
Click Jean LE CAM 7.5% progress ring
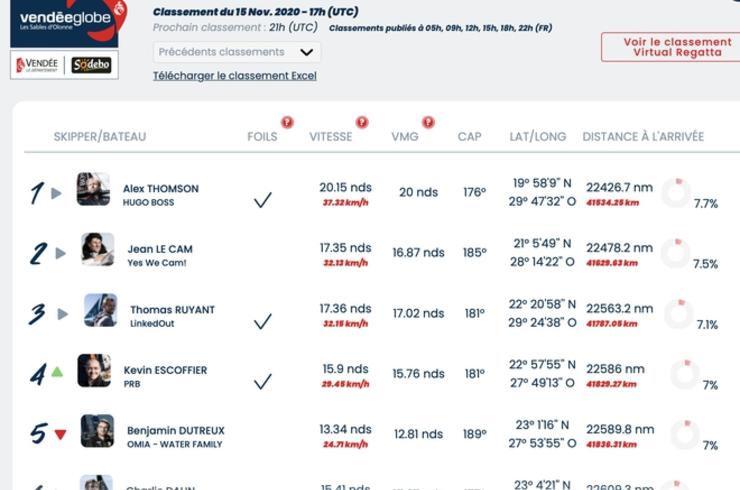pyautogui.click(x=675, y=253)
